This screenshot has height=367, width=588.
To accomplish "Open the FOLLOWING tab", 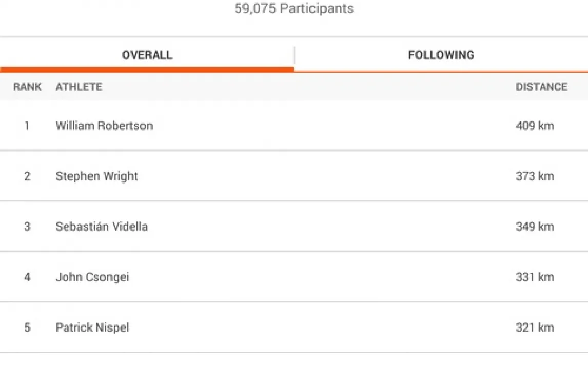I will click(x=441, y=55).
